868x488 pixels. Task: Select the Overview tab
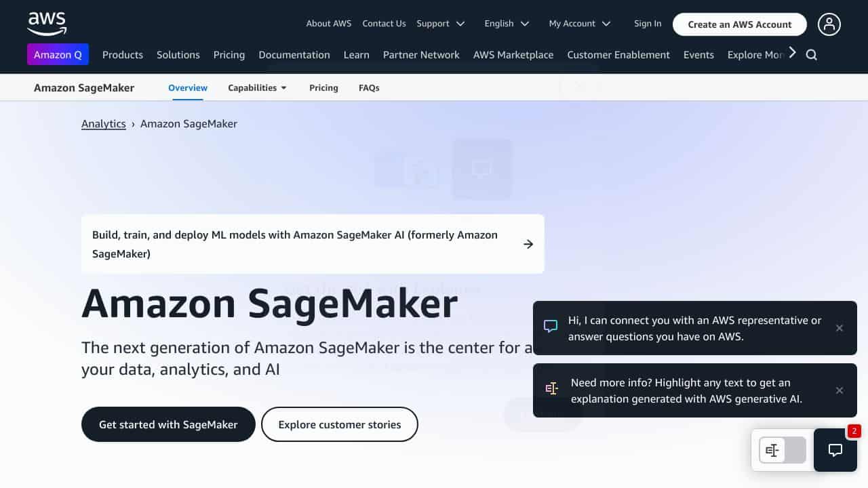[188, 87]
